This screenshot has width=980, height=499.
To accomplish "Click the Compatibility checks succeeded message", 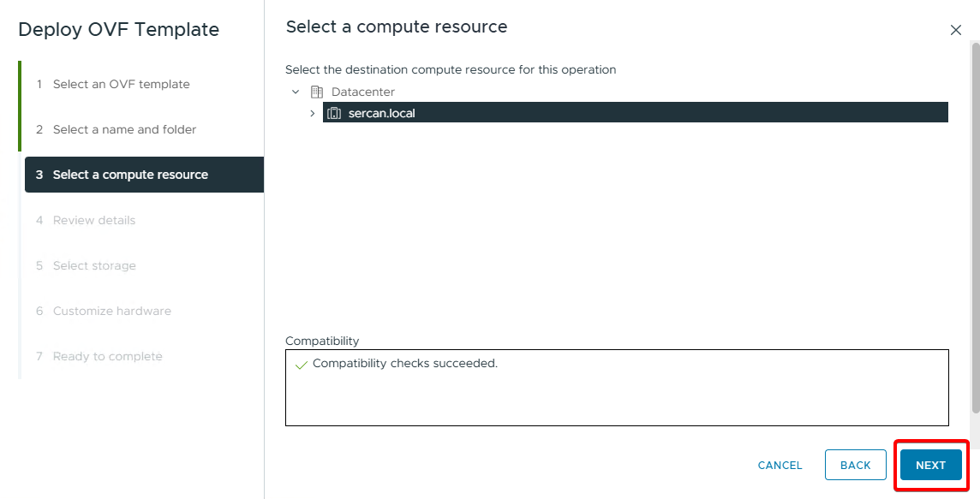I will point(404,364).
